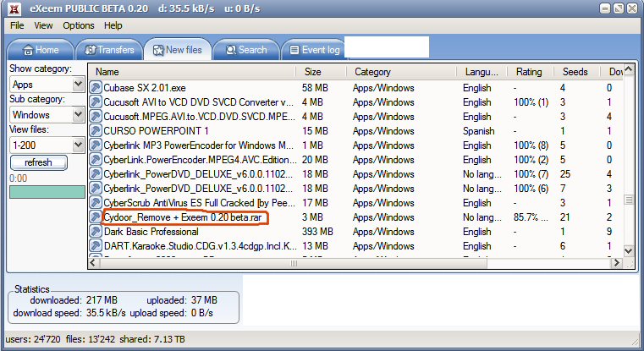Image resolution: width=644 pixels, height=351 pixels.
Task: Switch to the Home tab
Action: point(41,50)
